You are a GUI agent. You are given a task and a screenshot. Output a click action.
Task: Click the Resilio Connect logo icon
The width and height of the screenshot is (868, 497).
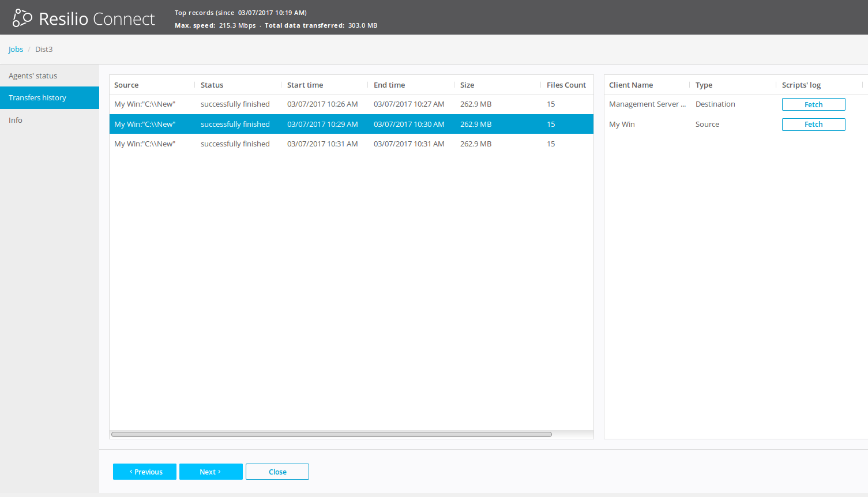[22, 18]
